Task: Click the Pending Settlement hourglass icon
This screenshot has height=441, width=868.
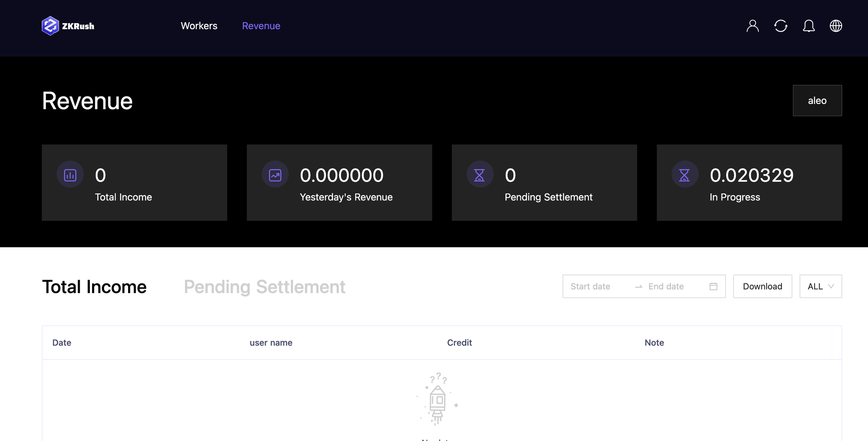Action: 480,175
